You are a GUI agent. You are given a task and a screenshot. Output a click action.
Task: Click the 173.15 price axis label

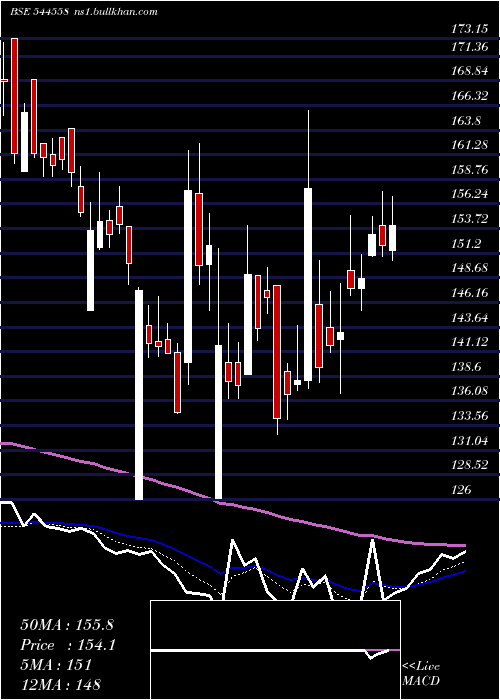pos(469,29)
